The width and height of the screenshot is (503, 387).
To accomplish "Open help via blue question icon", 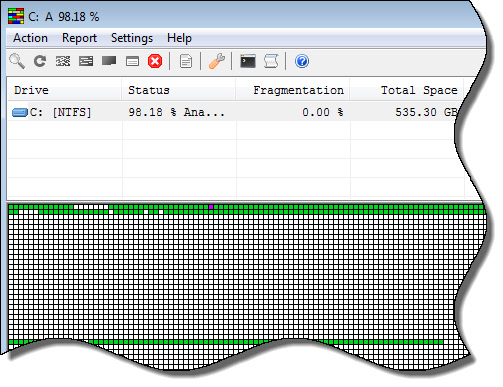I will point(302,61).
